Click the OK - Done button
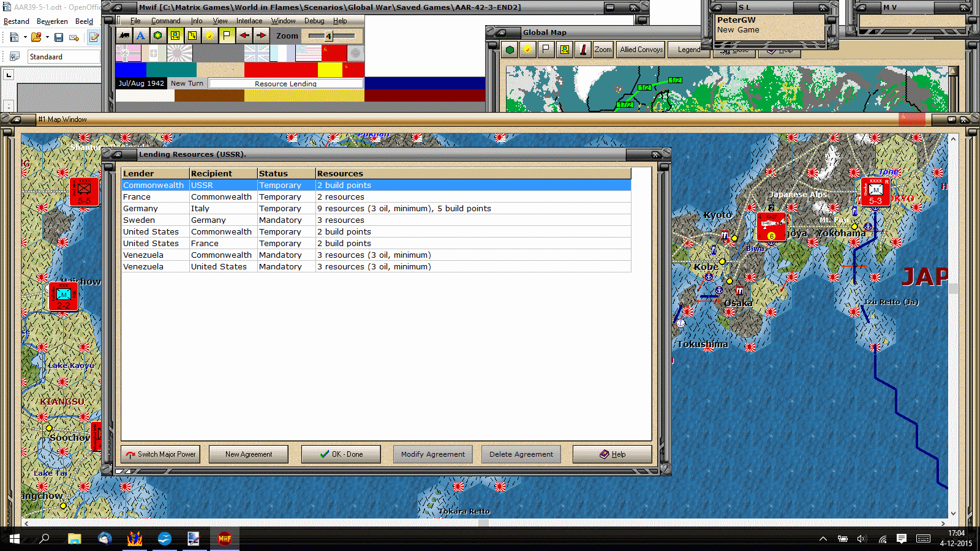Viewport: 980px width, 551px height. [x=341, y=454]
